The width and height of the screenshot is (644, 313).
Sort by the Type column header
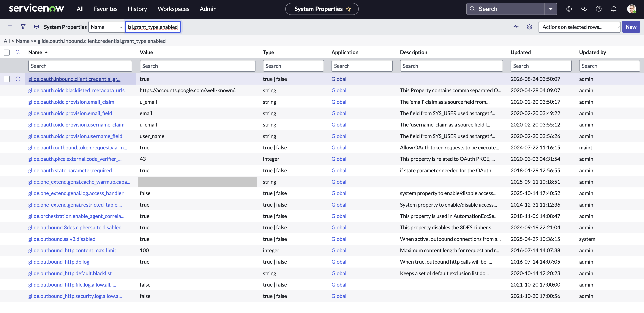pos(268,53)
